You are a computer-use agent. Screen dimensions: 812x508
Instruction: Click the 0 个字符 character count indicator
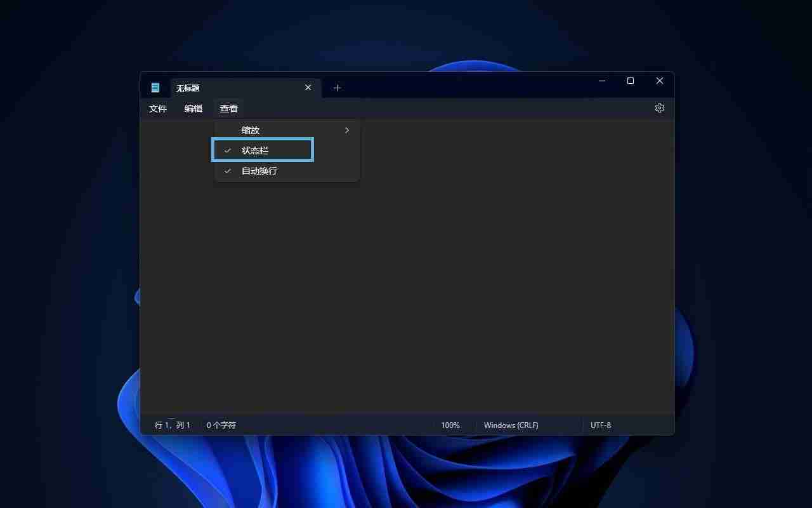click(221, 425)
